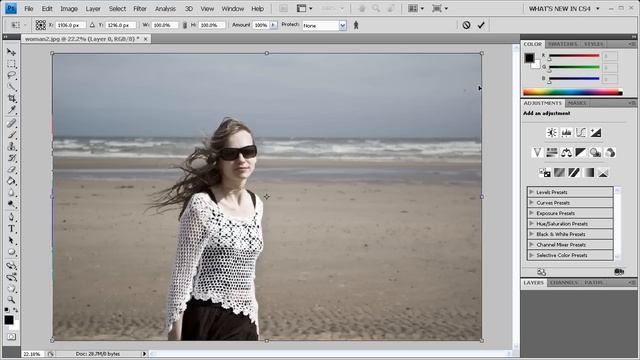Add a Selective Color adjustment
This screenshot has height=360, width=640.
click(x=603, y=173)
